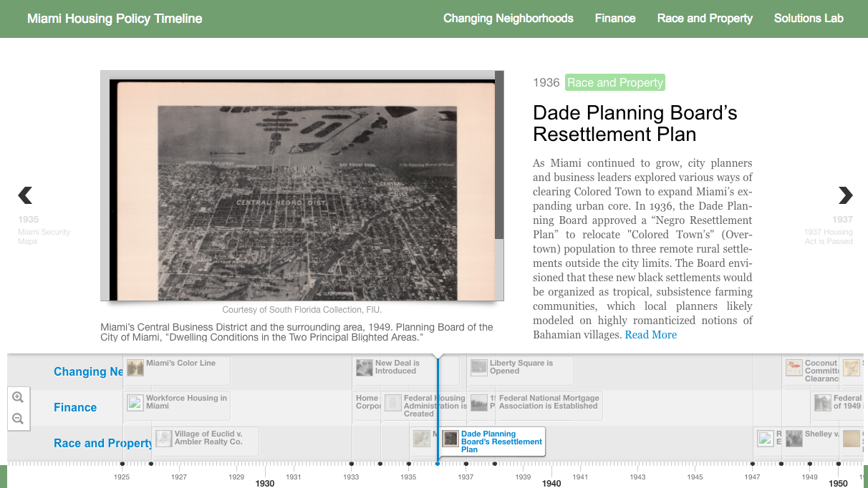The width and height of the screenshot is (868, 488).
Task: Zoom out on the timeline
Action: (18, 419)
